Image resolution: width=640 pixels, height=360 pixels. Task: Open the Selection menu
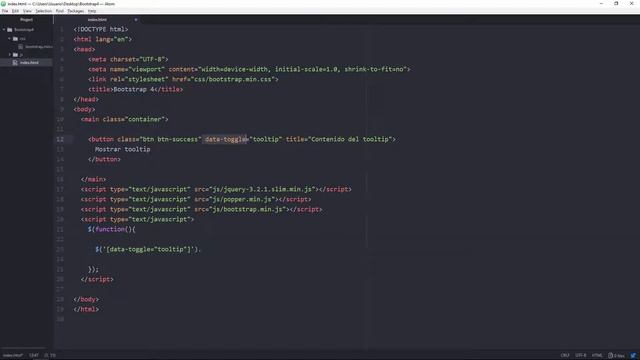tap(44, 11)
